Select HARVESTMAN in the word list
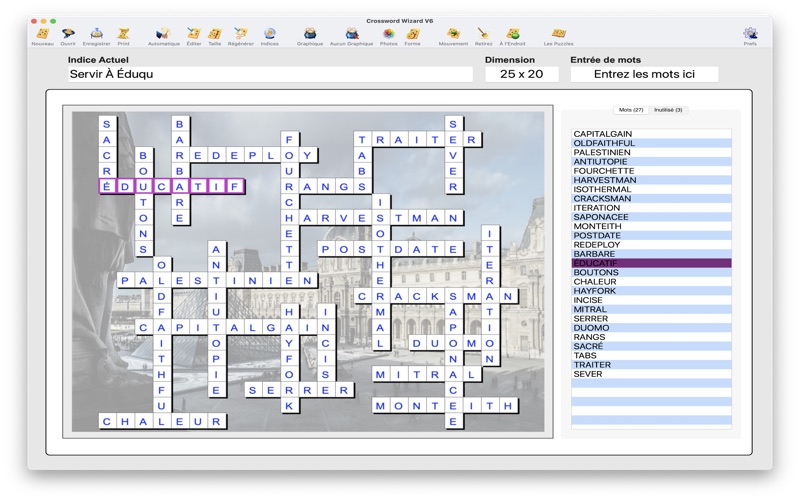This screenshot has width=800, height=500. tap(652, 180)
